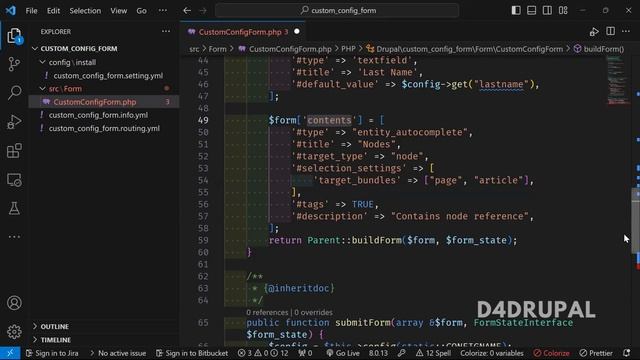Open the Run and Debug view
Viewport: 640px width, 360px height.
tap(14, 122)
